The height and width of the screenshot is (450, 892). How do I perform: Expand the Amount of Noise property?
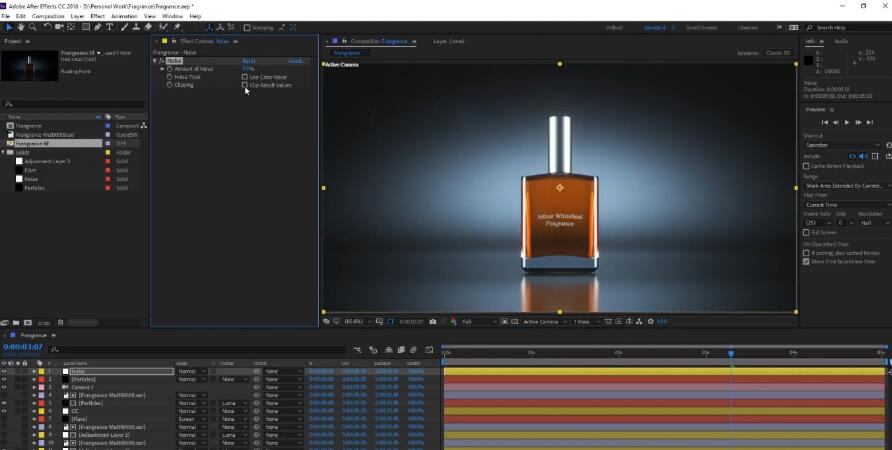[x=163, y=69]
